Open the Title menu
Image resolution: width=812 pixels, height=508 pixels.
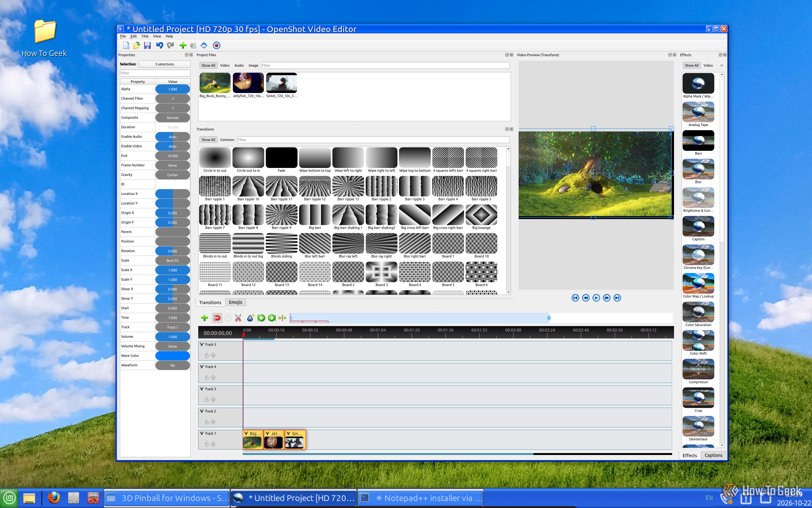(x=145, y=36)
